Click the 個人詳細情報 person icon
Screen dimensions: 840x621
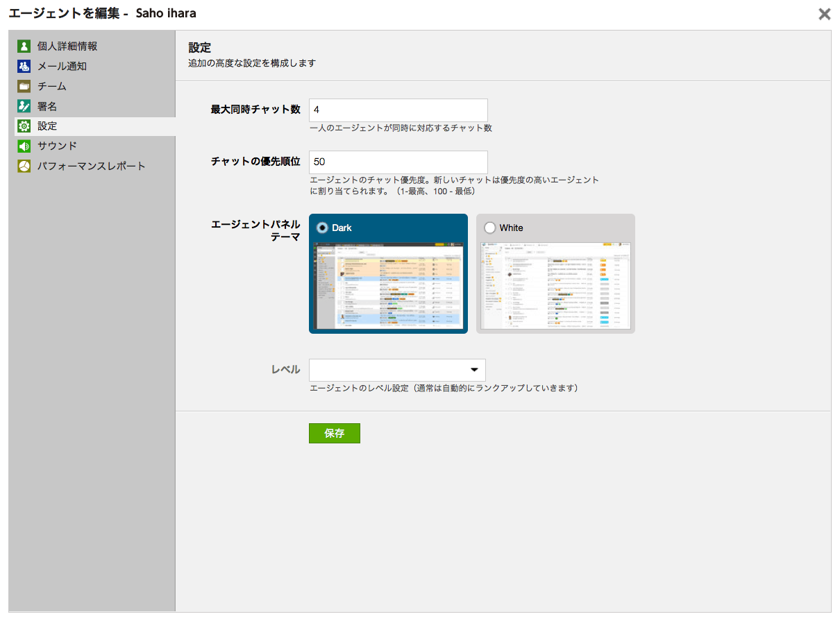[x=24, y=46]
